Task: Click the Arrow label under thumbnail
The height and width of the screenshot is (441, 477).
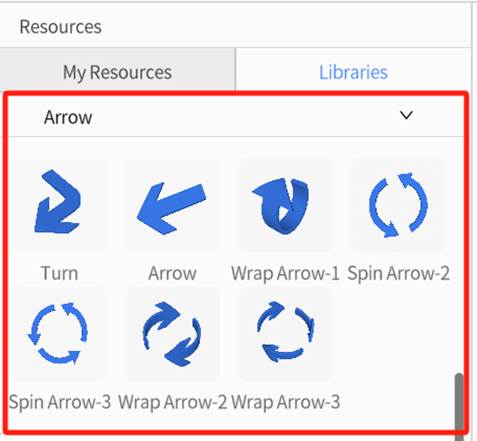Action: (172, 273)
